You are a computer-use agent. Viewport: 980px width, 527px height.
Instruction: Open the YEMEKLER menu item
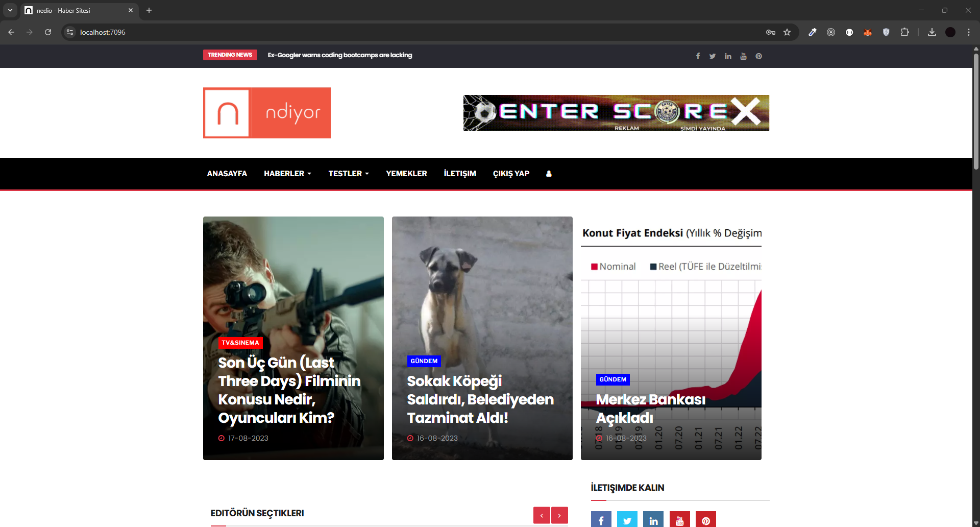pyautogui.click(x=406, y=174)
